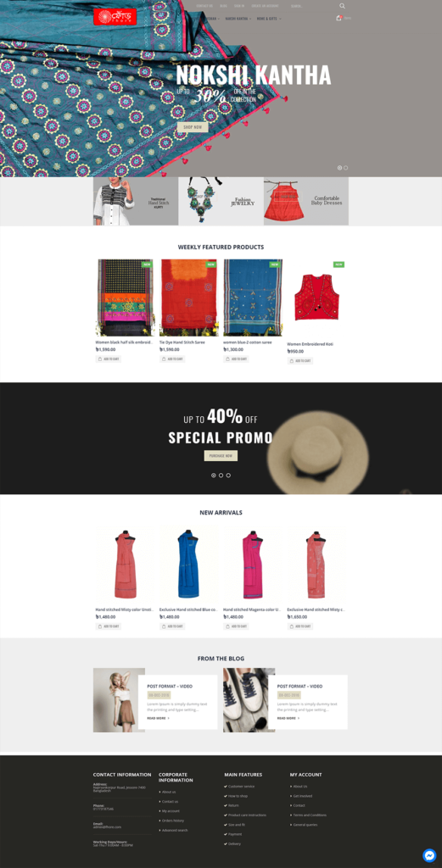
Task: Expand the Nokshi Kantha menu dropdown
Action: [x=238, y=19]
